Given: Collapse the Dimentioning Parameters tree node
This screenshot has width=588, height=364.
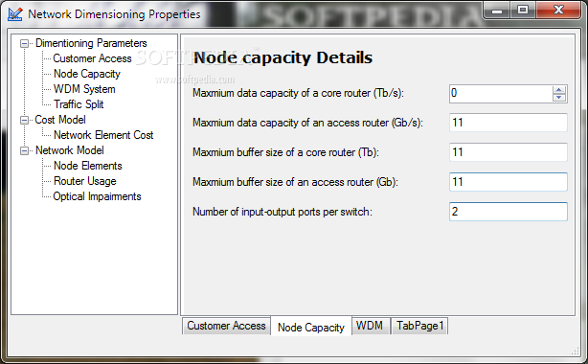Looking at the screenshot, I should pyautogui.click(x=24, y=44).
